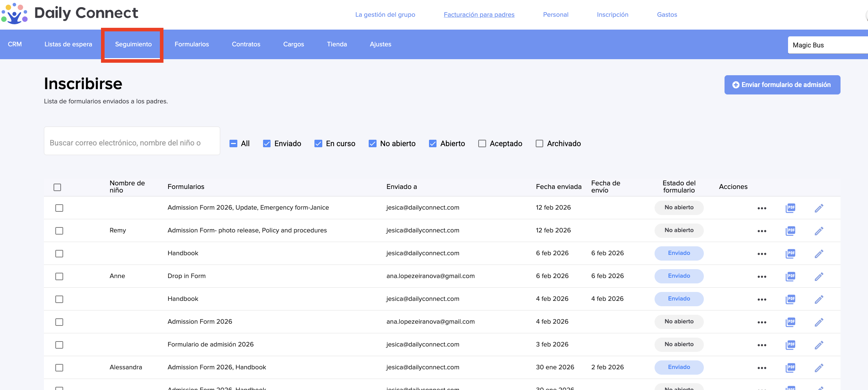
Task: Click the email or child name search field
Action: click(x=132, y=143)
